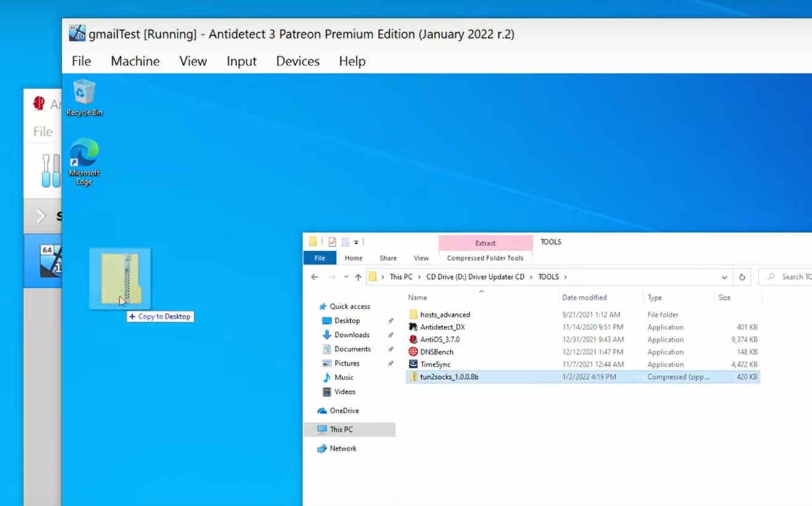The image size is (812, 506).
Task: Open OneDrive in navigation pane
Action: pos(344,410)
